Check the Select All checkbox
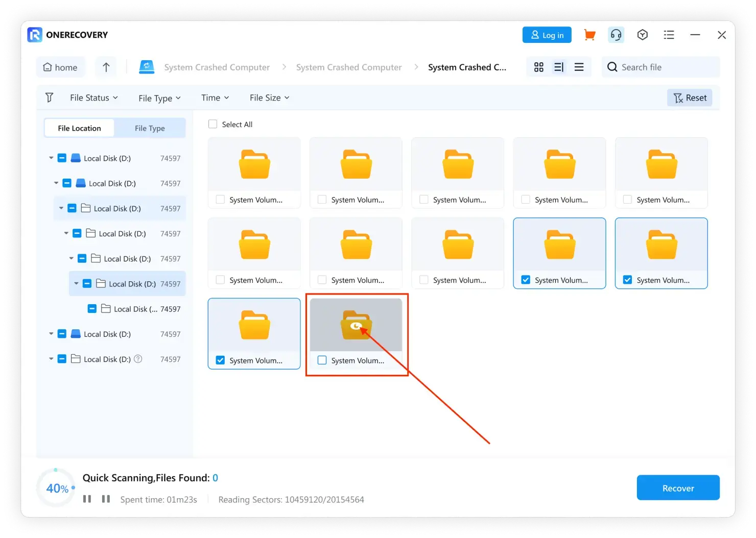The image size is (756, 538). point(213,124)
